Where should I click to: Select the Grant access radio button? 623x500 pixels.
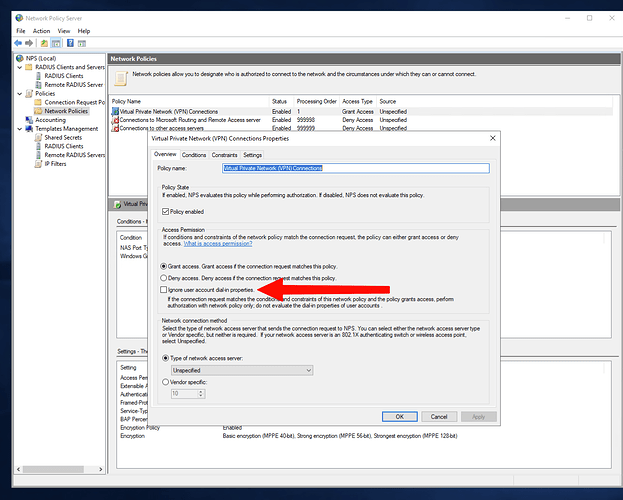coord(163,266)
